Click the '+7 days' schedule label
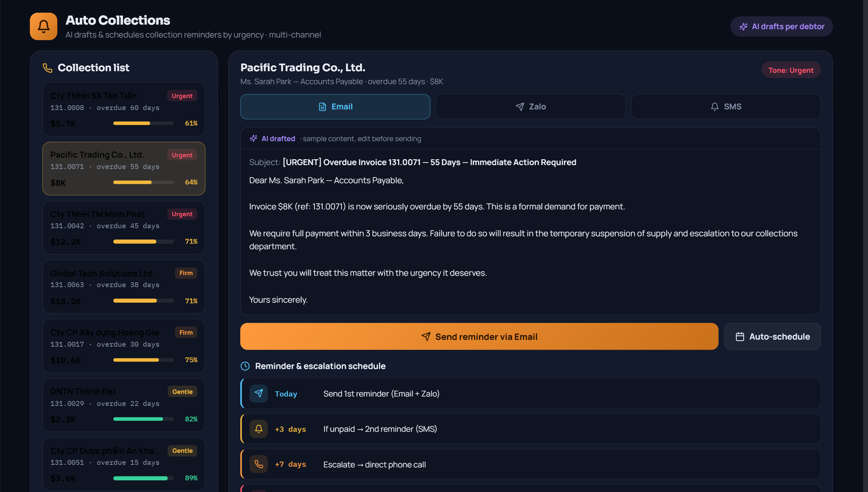The height and width of the screenshot is (492, 868). 290,464
